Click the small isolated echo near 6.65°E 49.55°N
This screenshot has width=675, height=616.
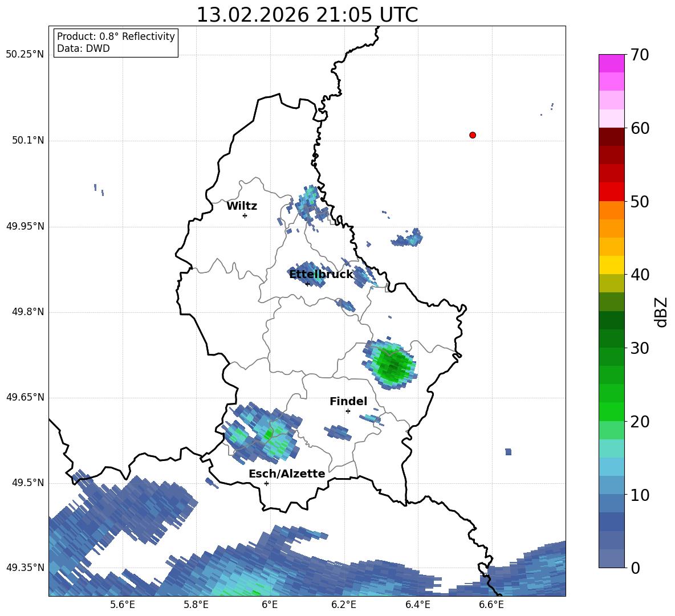tap(509, 452)
